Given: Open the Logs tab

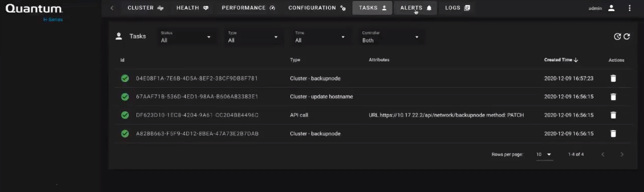Looking at the screenshot, I should coord(457,8).
